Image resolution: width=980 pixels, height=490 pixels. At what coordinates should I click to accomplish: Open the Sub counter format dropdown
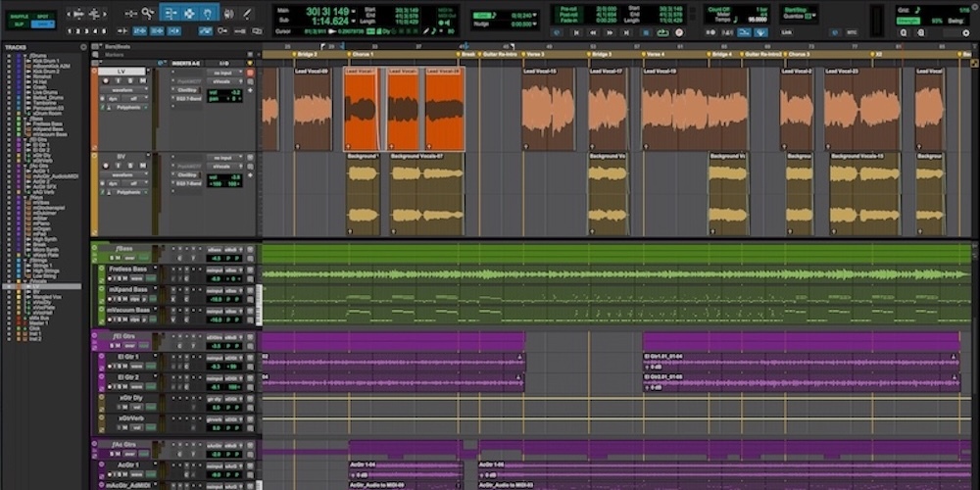click(x=355, y=21)
